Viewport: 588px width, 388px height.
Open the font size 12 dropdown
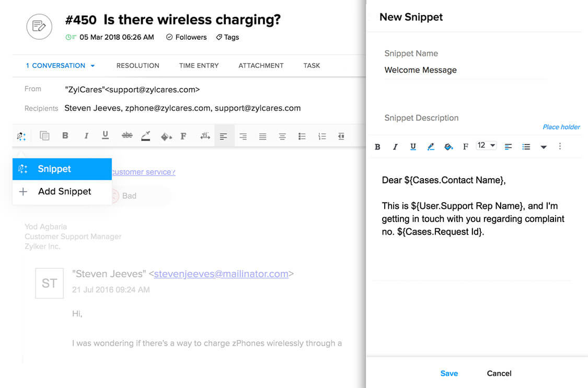486,145
